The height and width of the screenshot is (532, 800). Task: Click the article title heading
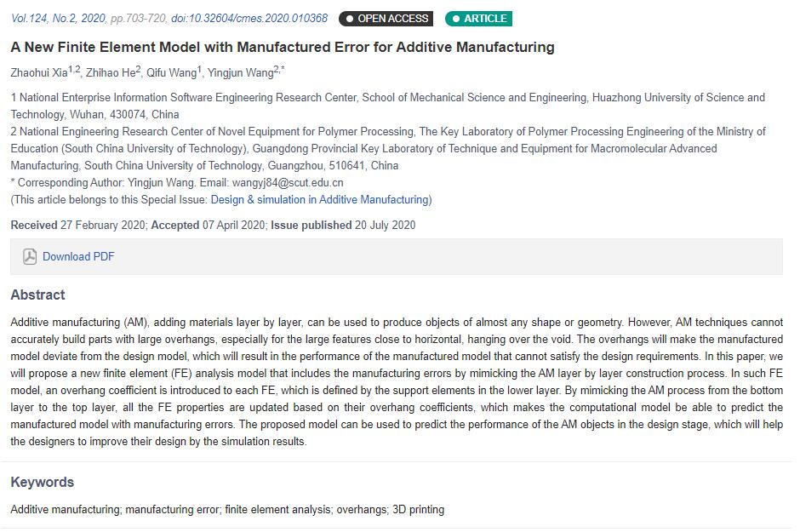283,47
